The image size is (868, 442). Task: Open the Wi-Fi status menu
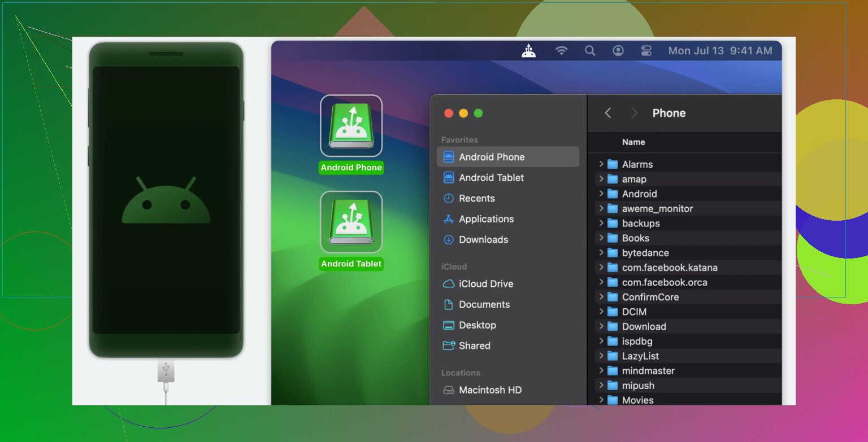pos(561,51)
